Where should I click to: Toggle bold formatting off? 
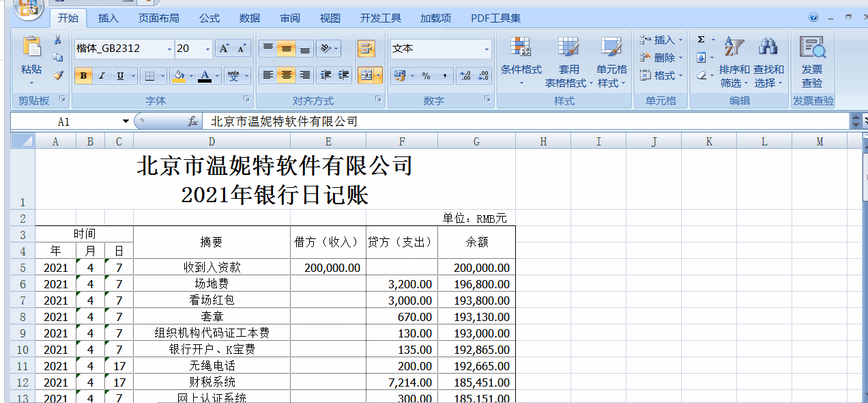(82, 76)
